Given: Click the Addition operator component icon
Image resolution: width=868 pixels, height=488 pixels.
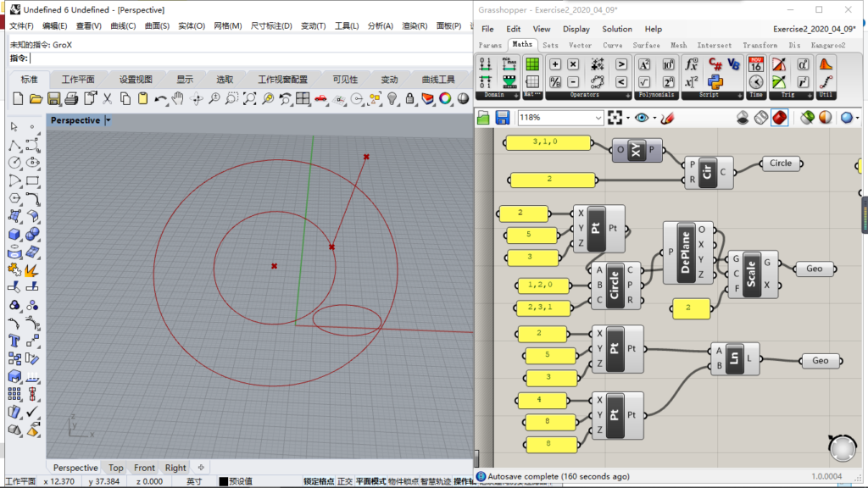Looking at the screenshot, I should click(555, 64).
